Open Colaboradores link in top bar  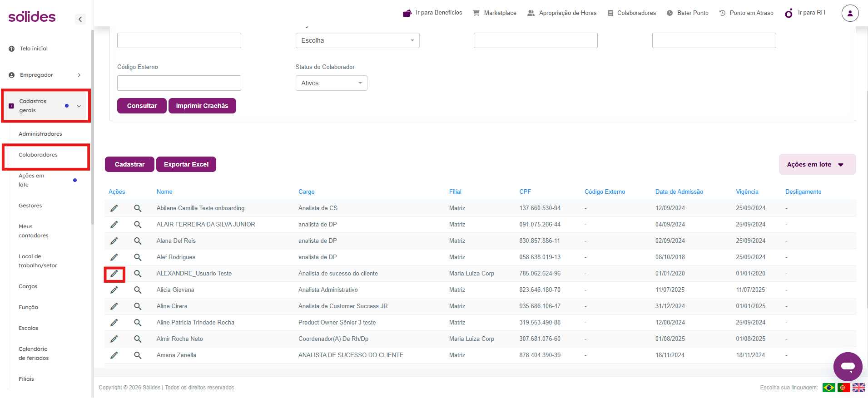(x=632, y=13)
